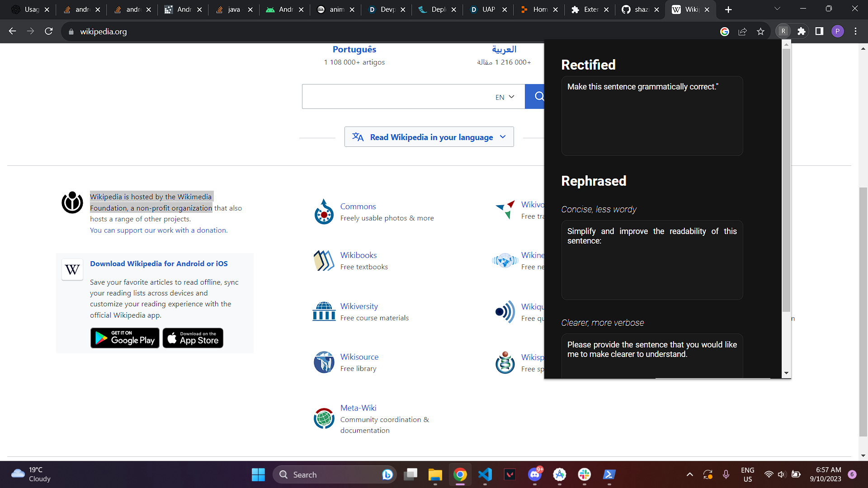The width and height of the screenshot is (868, 488).
Task: Open Visual Studio Code from the taskbar
Action: tap(485, 474)
